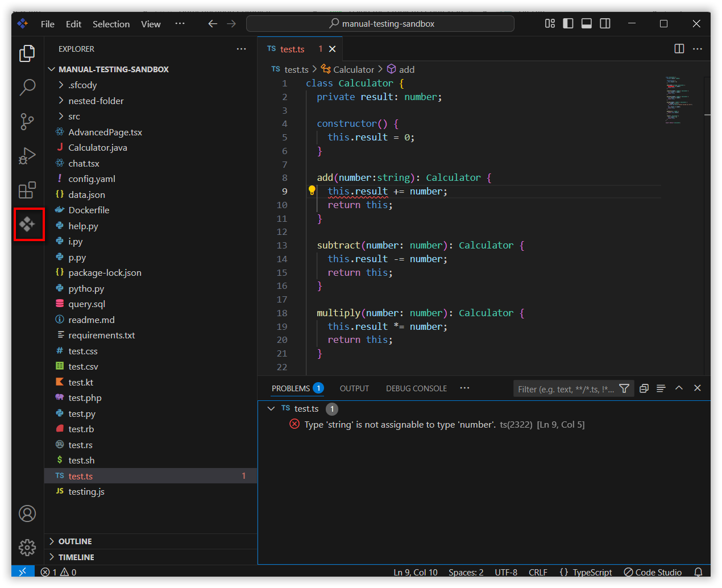
Task: Open the Accounts menu icon
Action: [27, 514]
